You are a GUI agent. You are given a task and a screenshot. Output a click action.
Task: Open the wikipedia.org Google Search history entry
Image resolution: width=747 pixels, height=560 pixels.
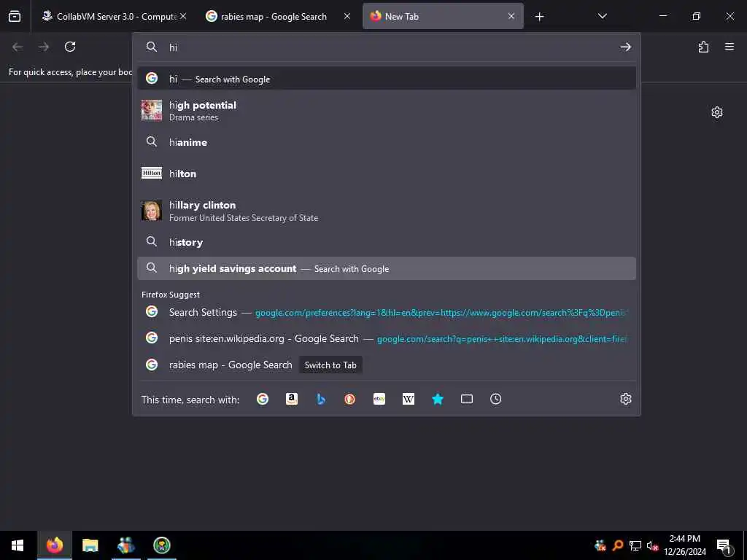tap(387, 338)
